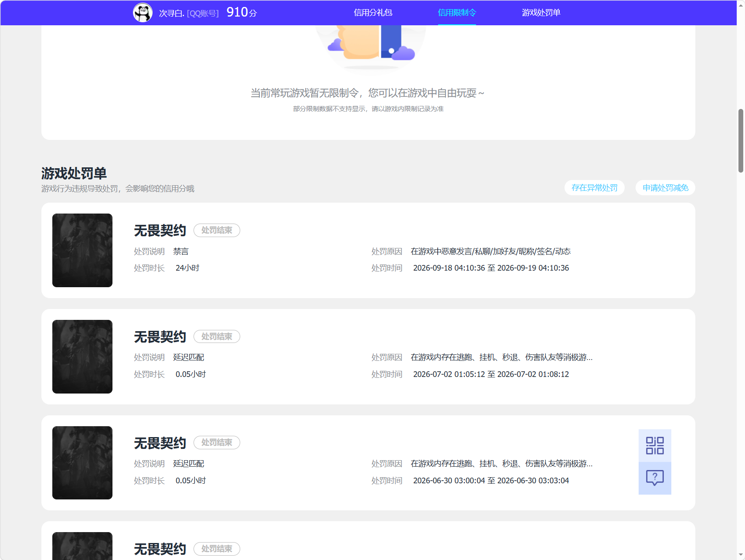
Task: Open thumbnail of 2026-06-30 punishment card
Action: [x=82, y=463]
